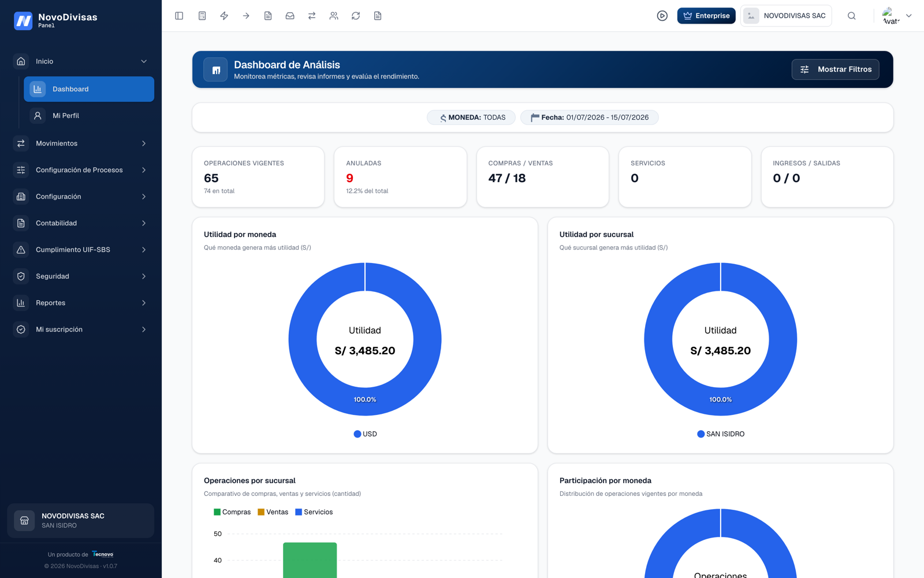924x578 pixels.
Task: Click the Movimientos swap icon
Action: pyautogui.click(x=21, y=143)
